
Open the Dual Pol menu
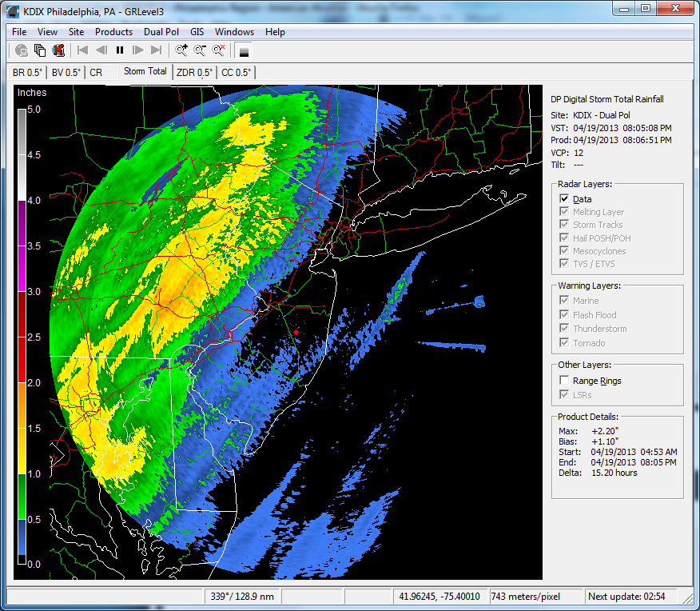(161, 32)
